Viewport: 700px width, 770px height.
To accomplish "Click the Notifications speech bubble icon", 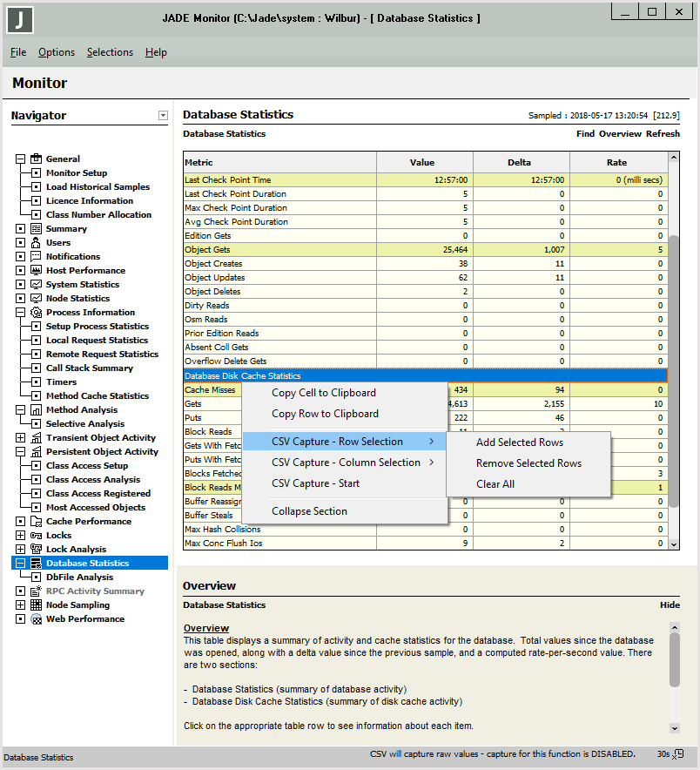I will pos(36,256).
